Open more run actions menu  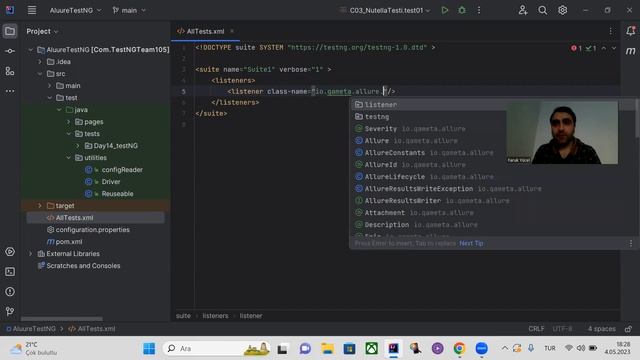[479, 10]
